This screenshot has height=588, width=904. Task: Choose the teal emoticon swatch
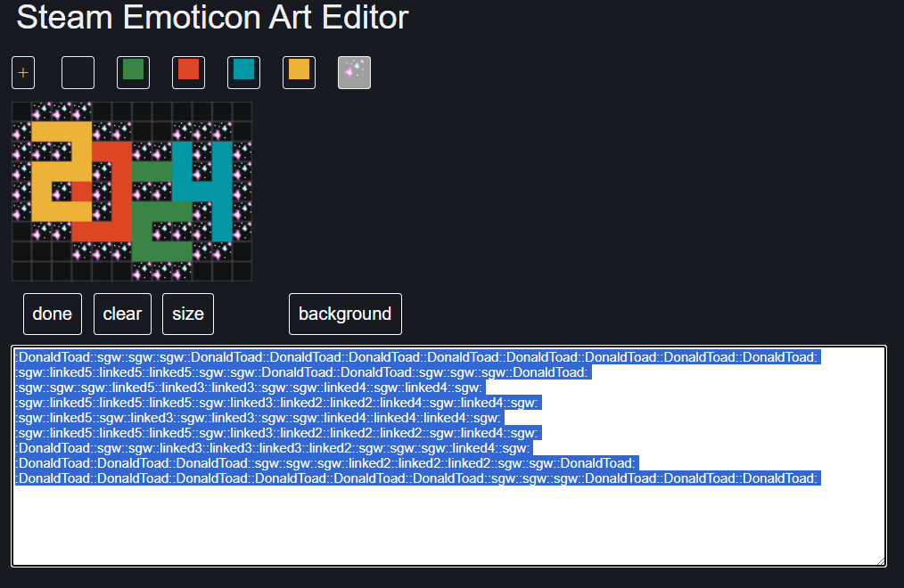coord(243,73)
